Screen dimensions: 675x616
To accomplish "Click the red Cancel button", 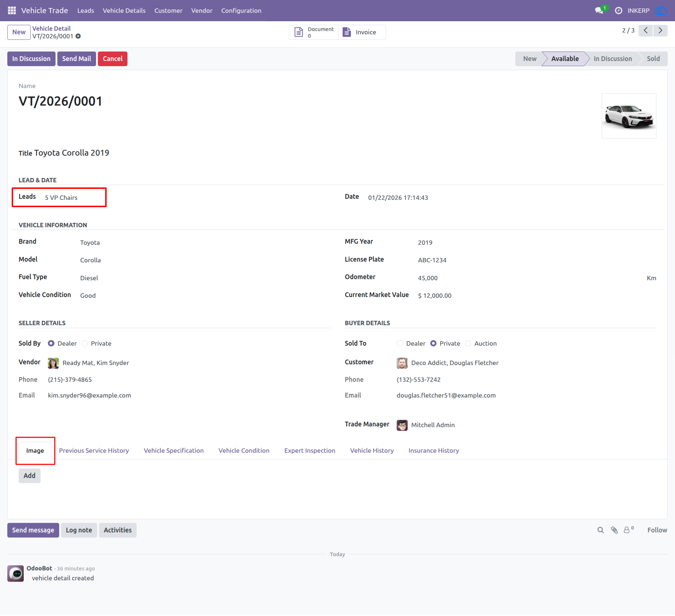I will pos(113,59).
